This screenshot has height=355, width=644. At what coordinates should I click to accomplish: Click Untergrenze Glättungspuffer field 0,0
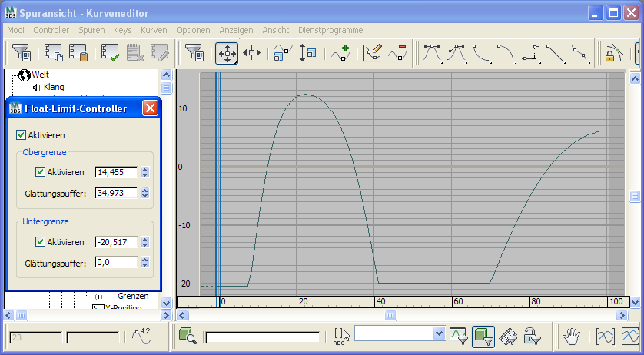pos(116,262)
